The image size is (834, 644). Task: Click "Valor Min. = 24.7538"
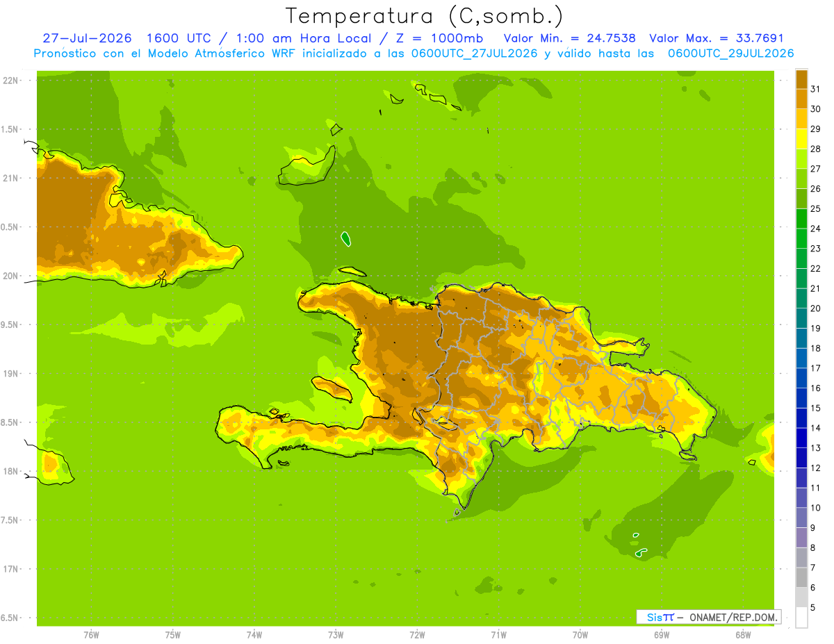569,38
